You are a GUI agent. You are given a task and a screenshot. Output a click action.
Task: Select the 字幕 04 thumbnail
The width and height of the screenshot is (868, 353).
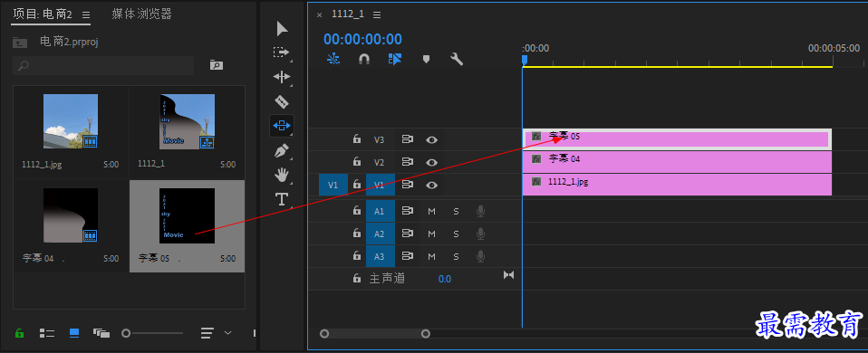click(71, 215)
